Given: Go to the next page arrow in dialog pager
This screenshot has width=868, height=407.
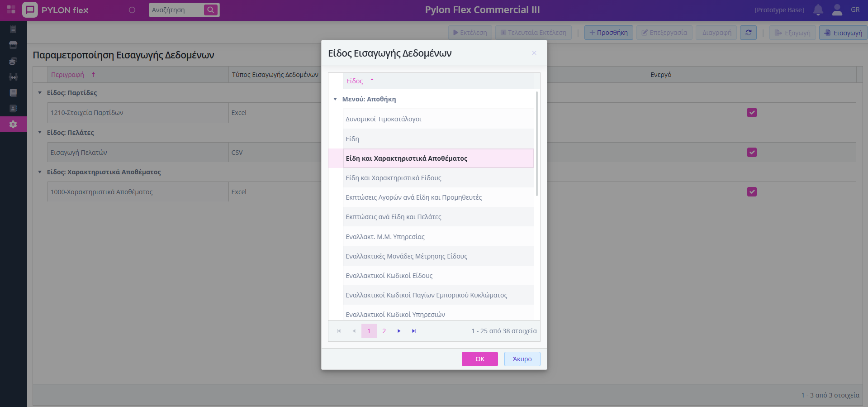Looking at the screenshot, I should point(399,331).
